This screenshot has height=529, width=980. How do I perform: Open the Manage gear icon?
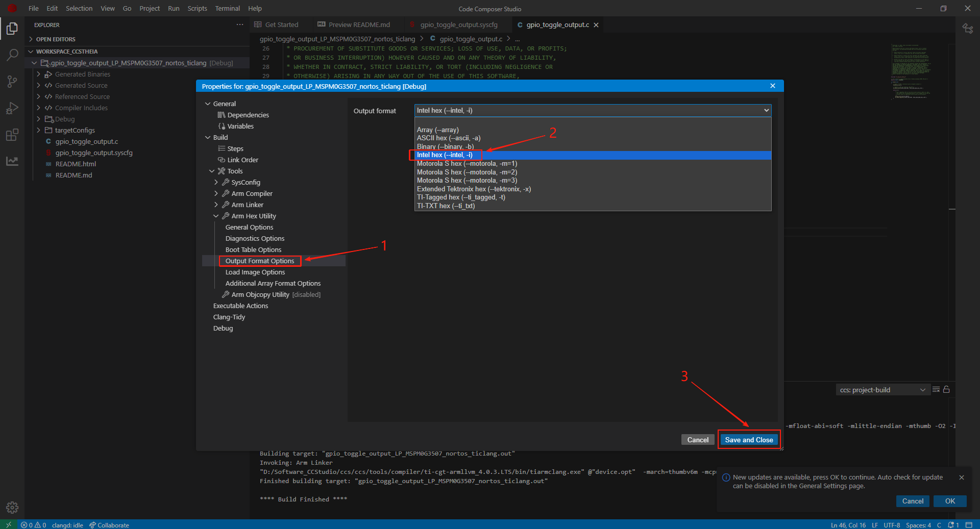click(x=12, y=508)
